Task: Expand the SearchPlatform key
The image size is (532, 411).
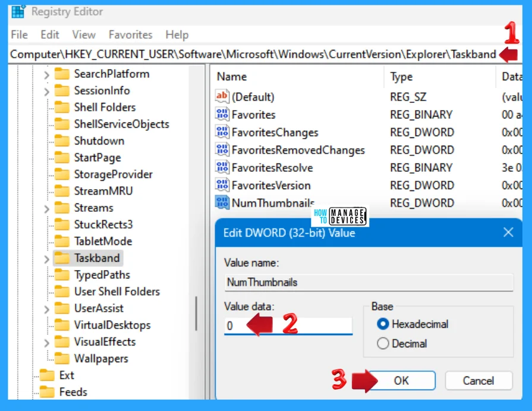Action: 46,74
